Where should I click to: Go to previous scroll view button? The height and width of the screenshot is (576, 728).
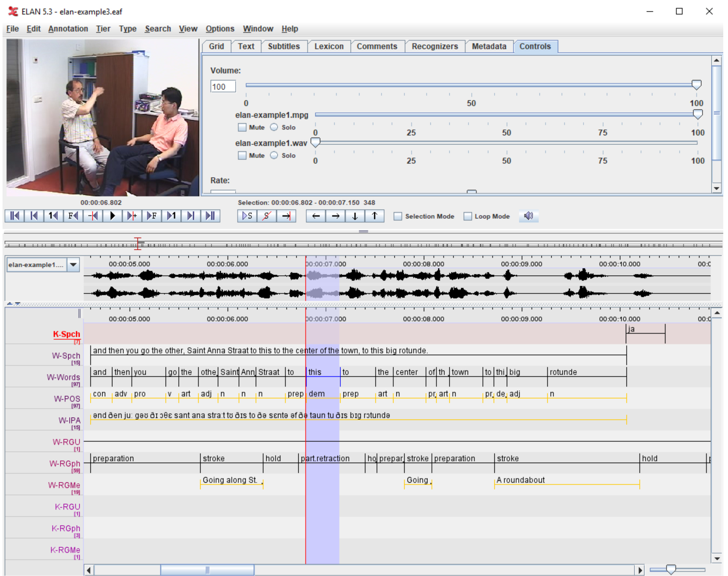[x=34, y=216]
